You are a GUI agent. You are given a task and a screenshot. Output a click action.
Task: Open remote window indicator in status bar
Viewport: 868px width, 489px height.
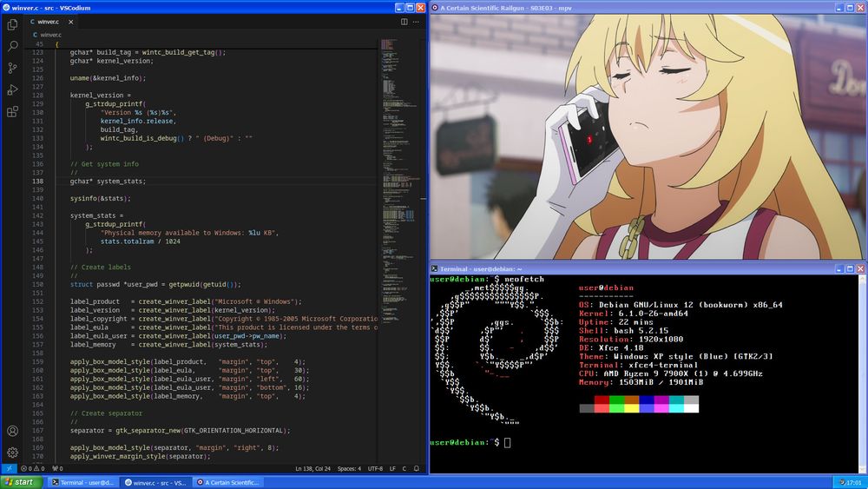point(9,468)
